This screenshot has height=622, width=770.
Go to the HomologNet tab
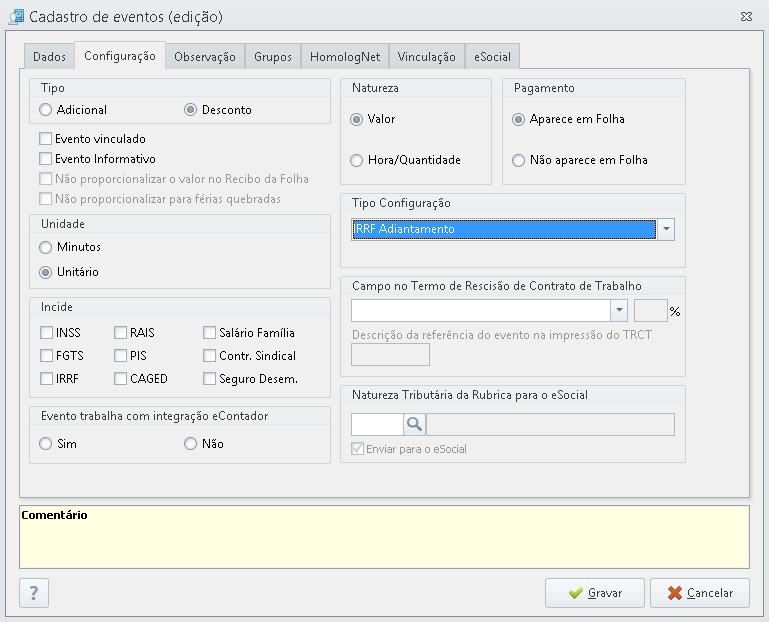tap(345, 57)
